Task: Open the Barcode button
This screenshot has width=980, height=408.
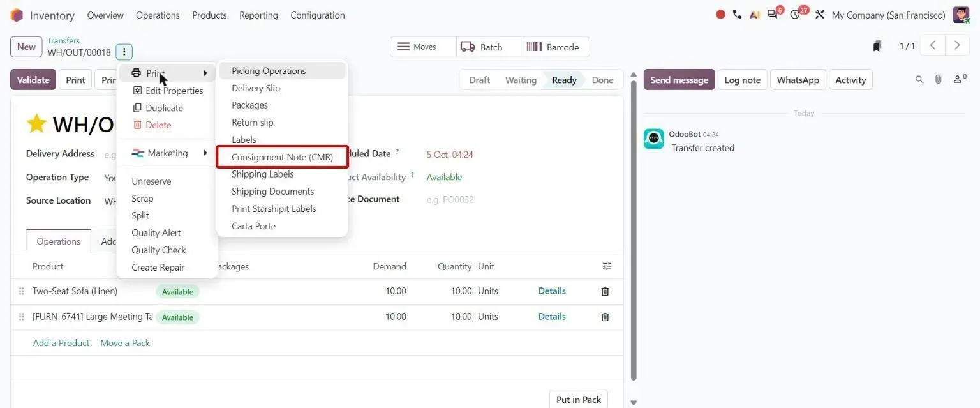Action: tap(556, 47)
